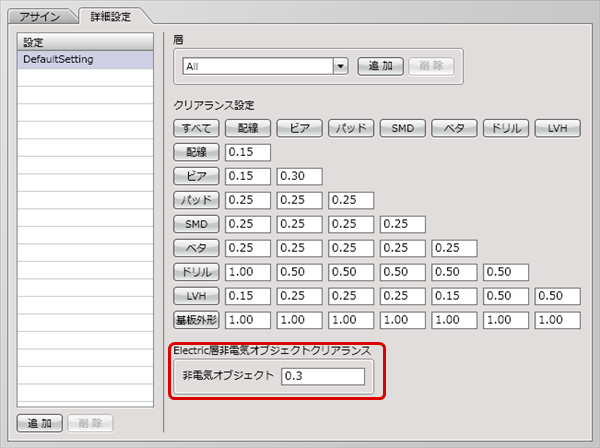Screen dimensions: 600x448
Task: Edit the パッド-to-パッド clearance field
Action: 351,200
